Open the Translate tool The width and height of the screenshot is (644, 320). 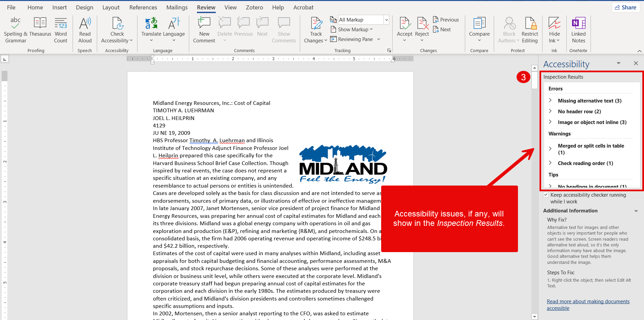[x=151, y=30]
